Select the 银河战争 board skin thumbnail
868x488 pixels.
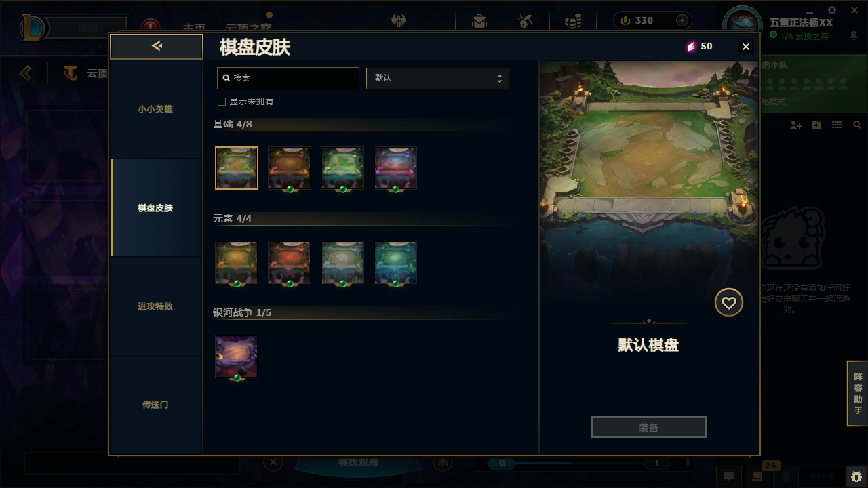click(237, 357)
